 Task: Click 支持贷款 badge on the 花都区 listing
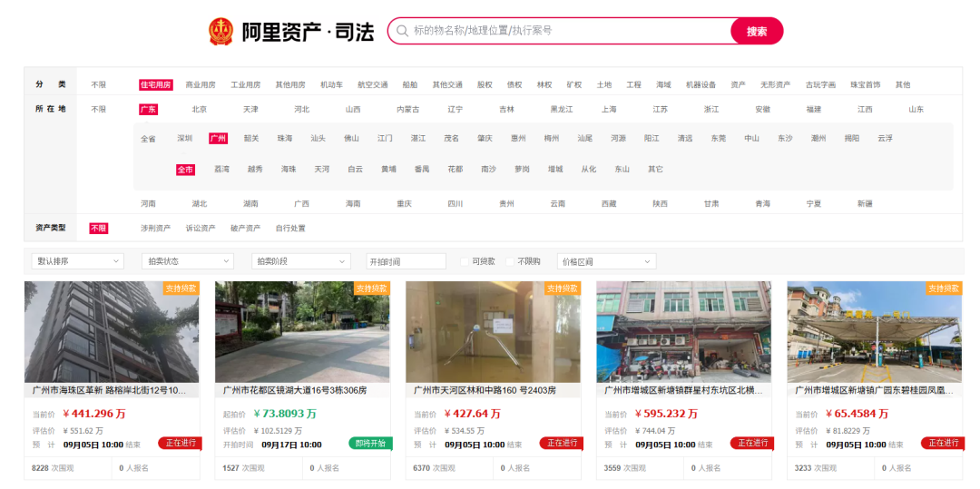pos(372,289)
